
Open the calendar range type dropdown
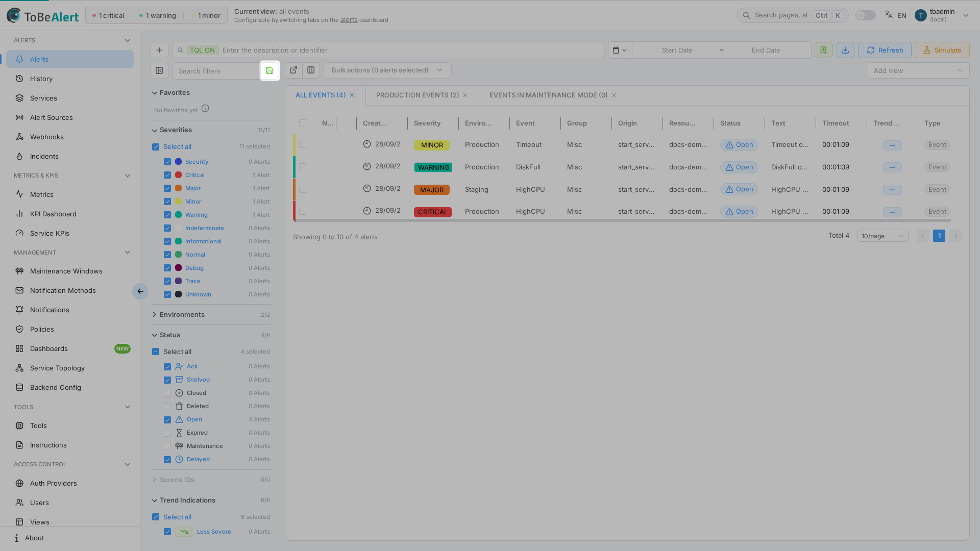[x=620, y=50]
